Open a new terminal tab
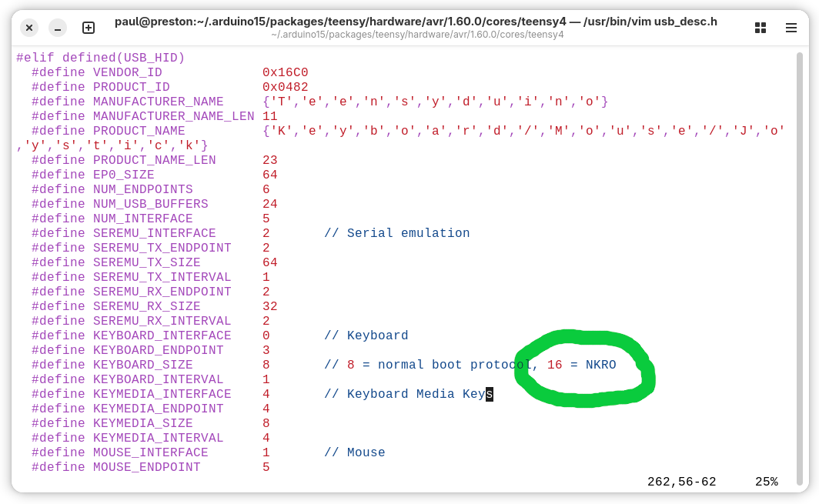Image resolution: width=819 pixels, height=504 pixels. (89, 28)
